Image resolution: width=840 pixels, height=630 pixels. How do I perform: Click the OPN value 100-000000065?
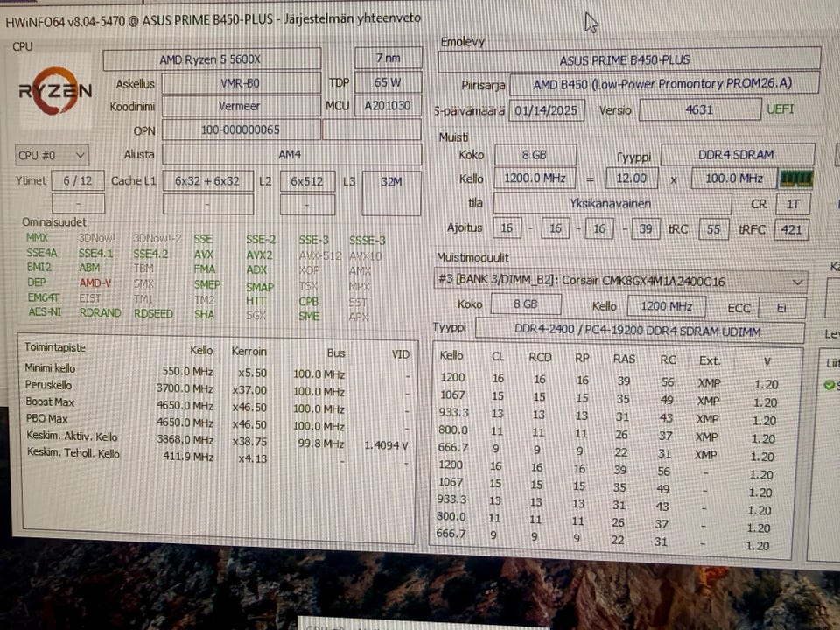click(241, 129)
